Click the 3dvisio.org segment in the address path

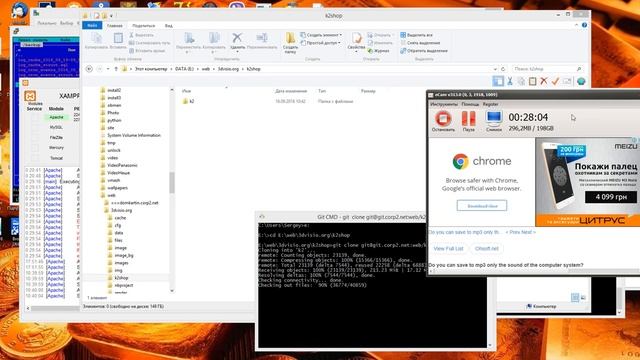click(x=228, y=69)
